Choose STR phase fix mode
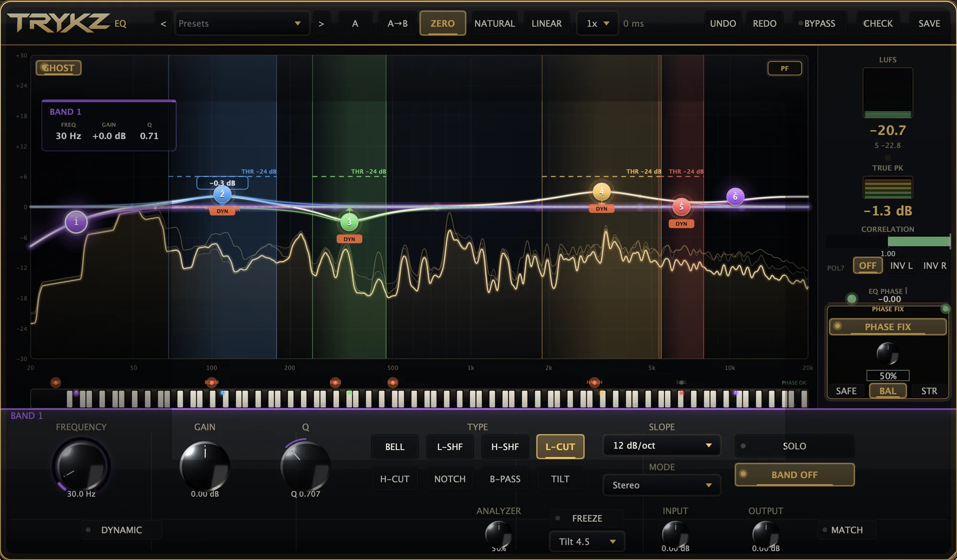This screenshot has height=560, width=957. coord(929,391)
